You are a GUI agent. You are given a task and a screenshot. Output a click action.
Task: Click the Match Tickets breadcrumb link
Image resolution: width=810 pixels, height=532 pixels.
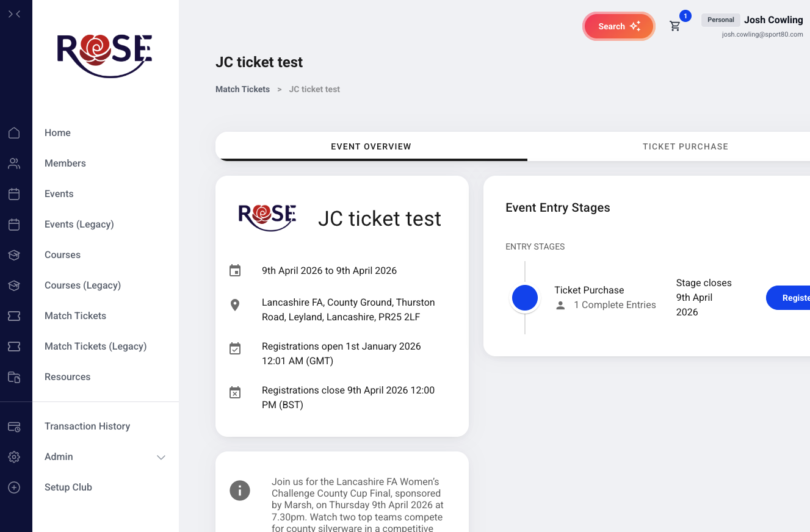pos(242,89)
